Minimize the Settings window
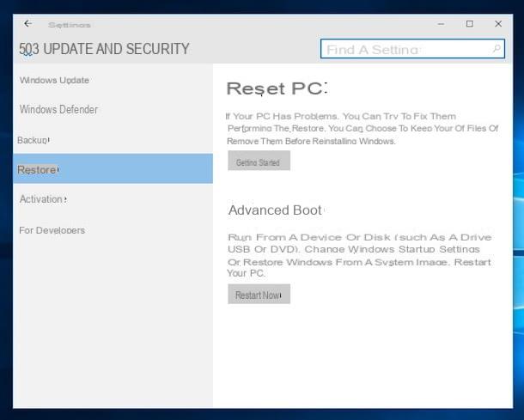Image resolution: width=524 pixels, height=420 pixels. coord(442,24)
